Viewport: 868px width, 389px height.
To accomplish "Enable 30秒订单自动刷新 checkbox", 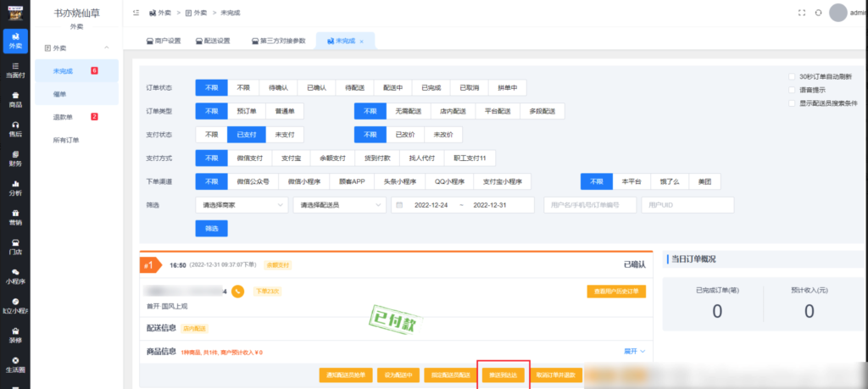I will tap(791, 75).
